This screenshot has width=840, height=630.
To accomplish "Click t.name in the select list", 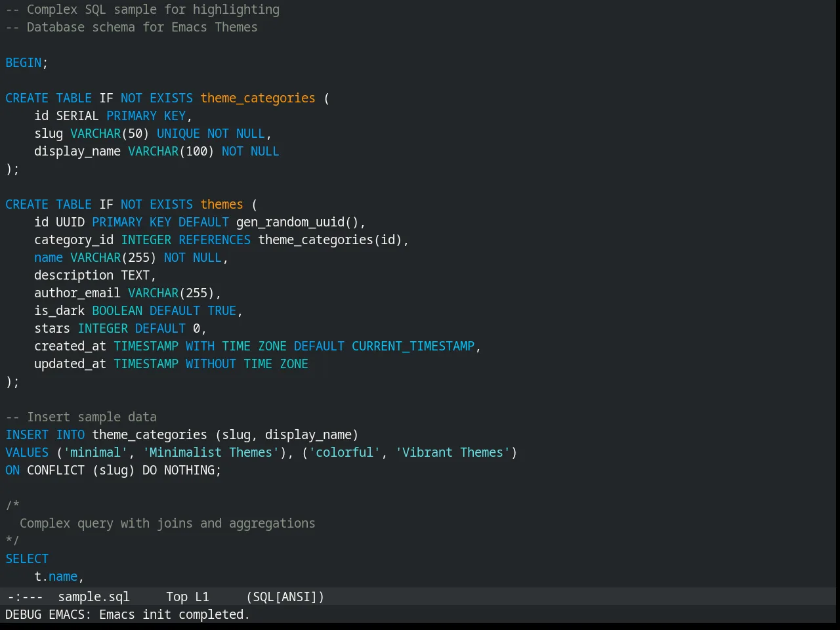I will [56, 577].
